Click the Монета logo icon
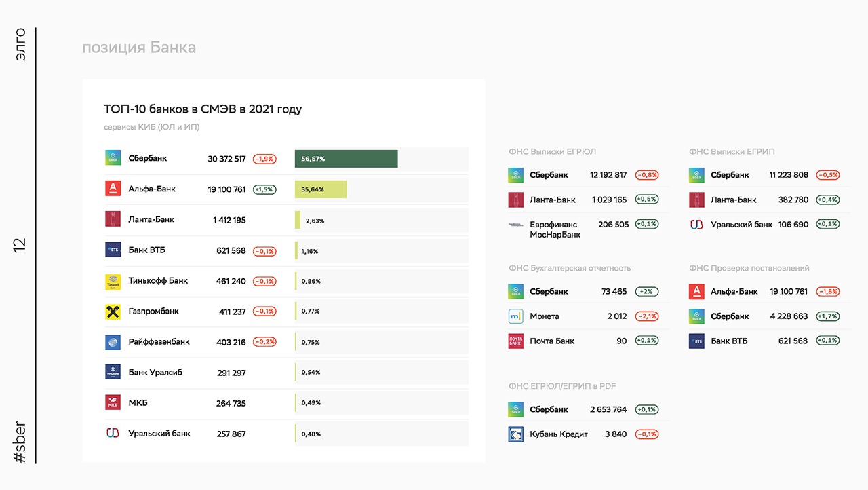868x490 pixels. click(x=516, y=316)
